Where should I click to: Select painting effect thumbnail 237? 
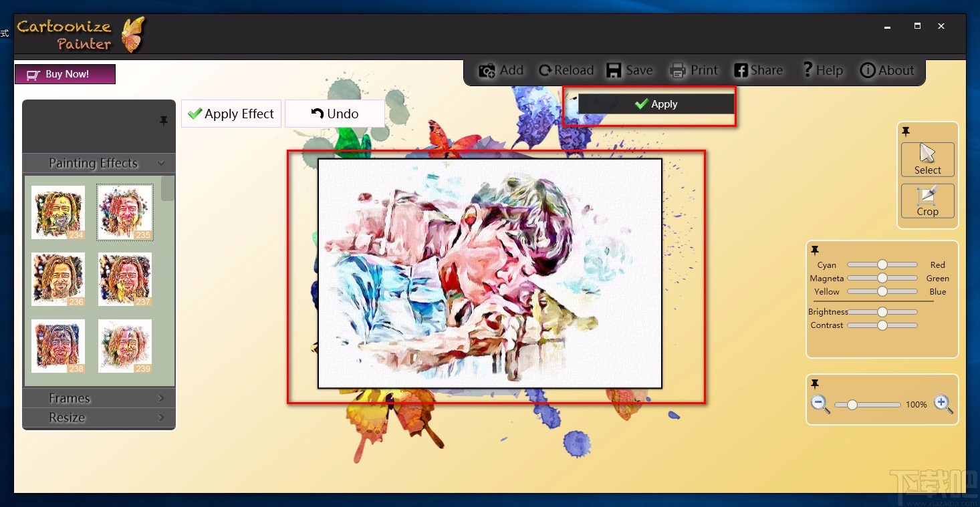pyautogui.click(x=125, y=279)
